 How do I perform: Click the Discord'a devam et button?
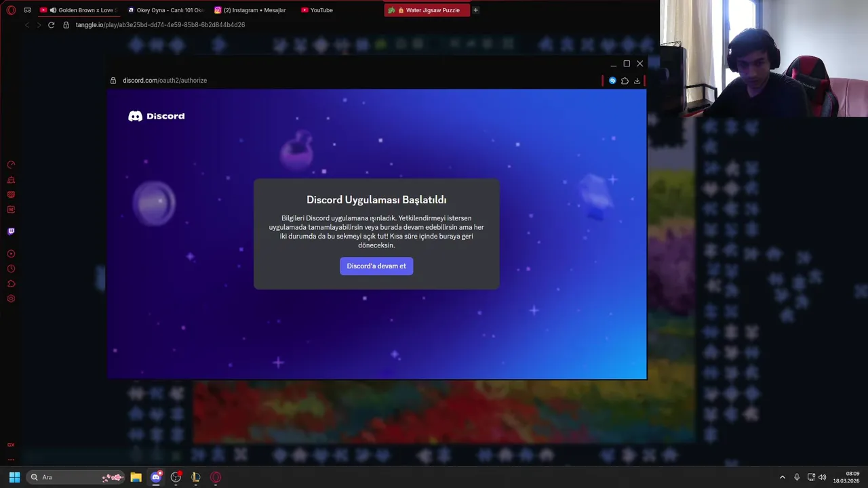coord(376,266)
